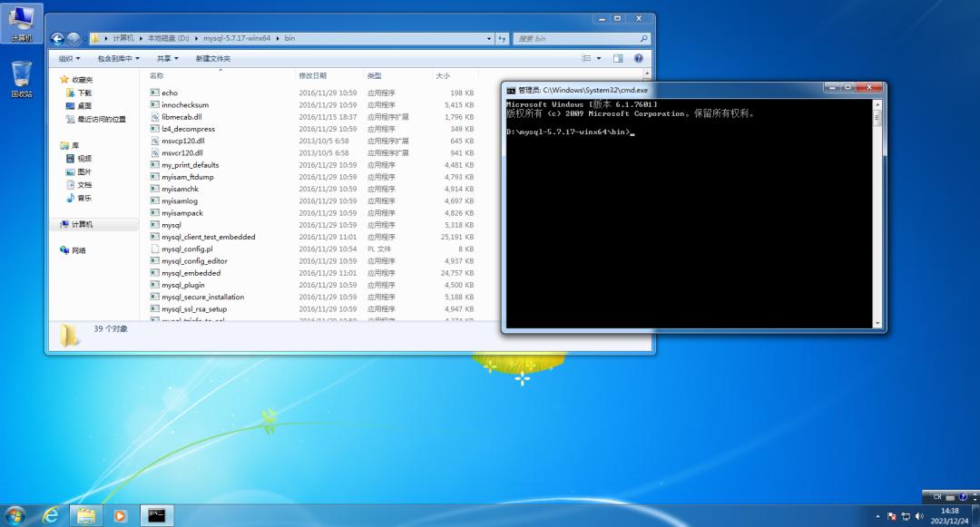Click inside the cmd console prompt area
The width and height of the screenshot is (980, 527).
click(x=689, y=213)
